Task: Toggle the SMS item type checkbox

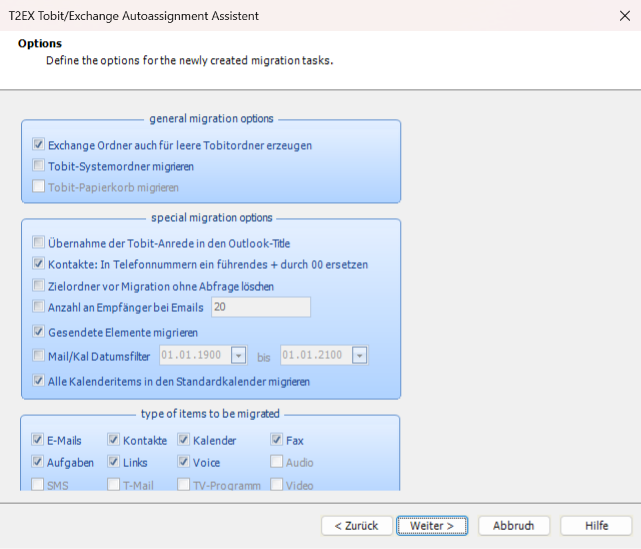Action: click(38, 485)
